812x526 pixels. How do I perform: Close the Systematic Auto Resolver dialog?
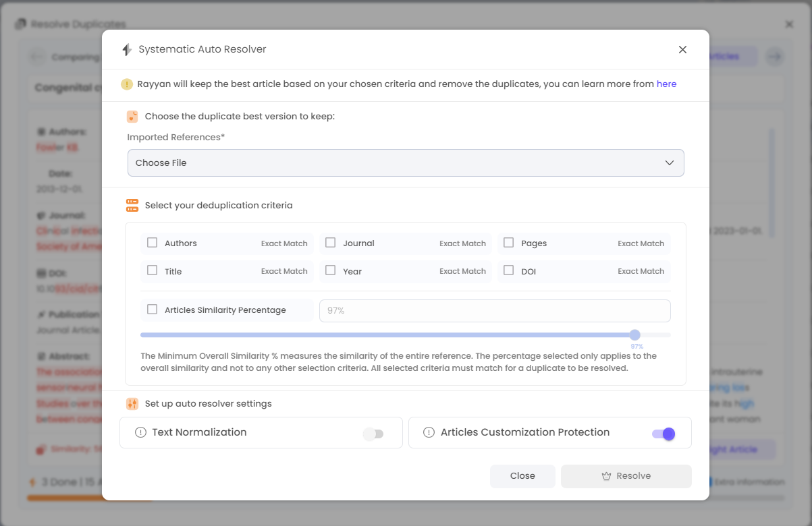[x=682, y=49]
